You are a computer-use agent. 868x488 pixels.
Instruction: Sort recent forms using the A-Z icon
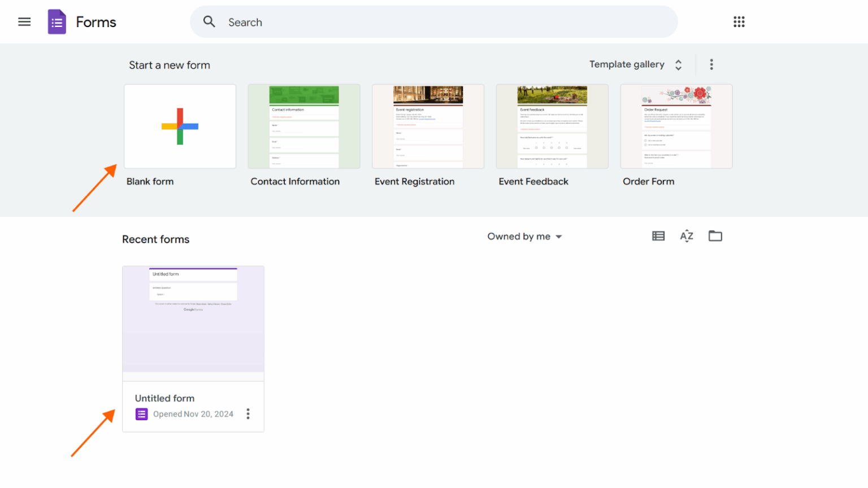pyautogui.click(x=686, y=236)
